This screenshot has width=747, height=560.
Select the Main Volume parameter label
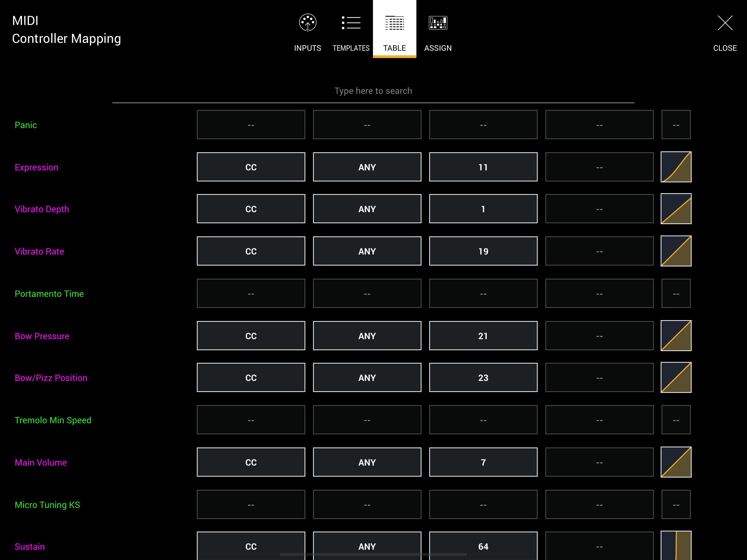click(40, 462)
